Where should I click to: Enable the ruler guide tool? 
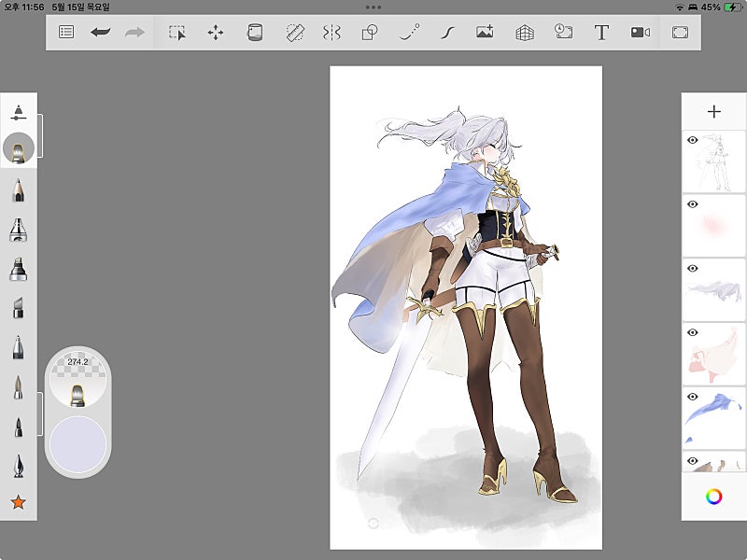[295, 32]
